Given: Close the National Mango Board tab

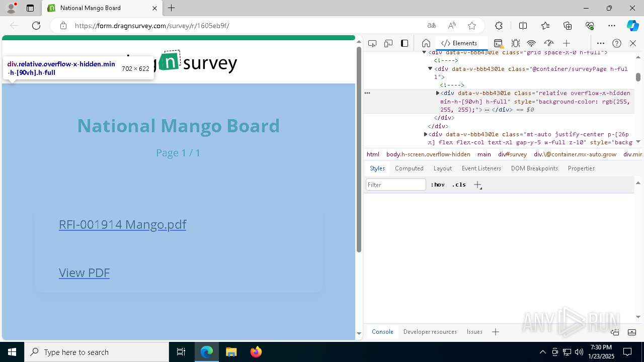Looking at the screenshot, I should (155, 8).
